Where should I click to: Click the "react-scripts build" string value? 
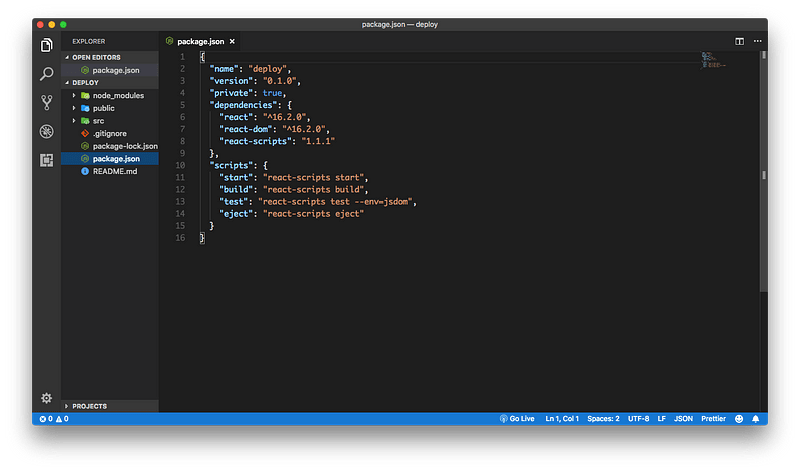(315, 189)
